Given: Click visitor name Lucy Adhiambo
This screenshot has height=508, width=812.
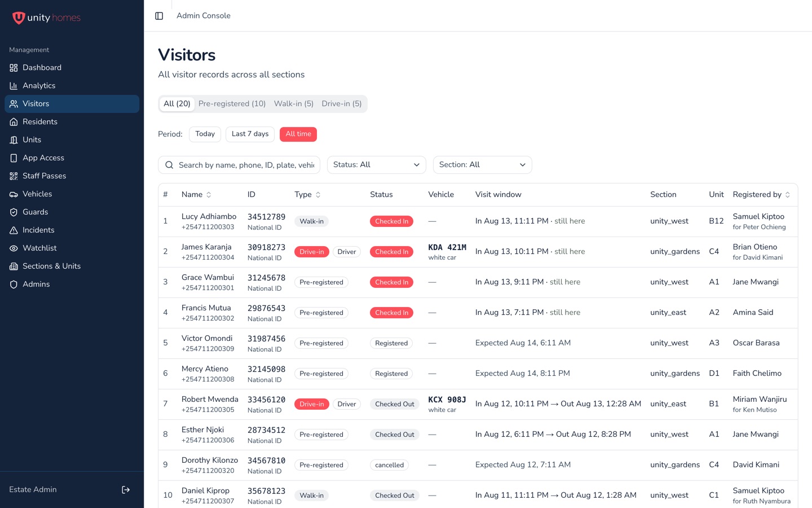Looking at the screenshot, I should 209,217.
